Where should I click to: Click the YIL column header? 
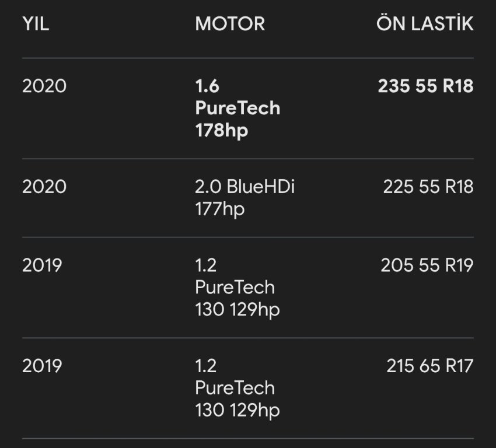tap(35, 24)
